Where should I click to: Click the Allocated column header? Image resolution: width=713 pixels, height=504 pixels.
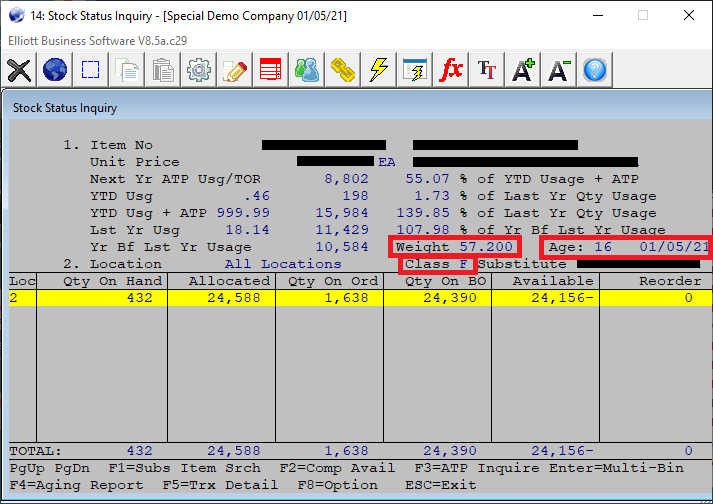(229, 281)
